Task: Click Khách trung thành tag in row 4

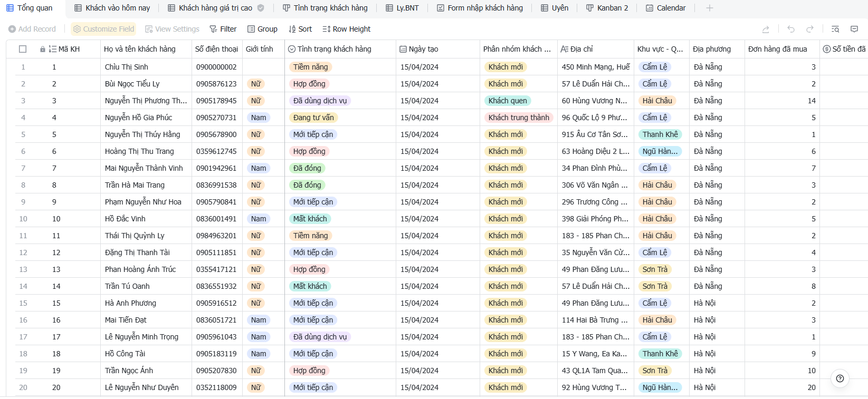Action: [x=519, y=118]
